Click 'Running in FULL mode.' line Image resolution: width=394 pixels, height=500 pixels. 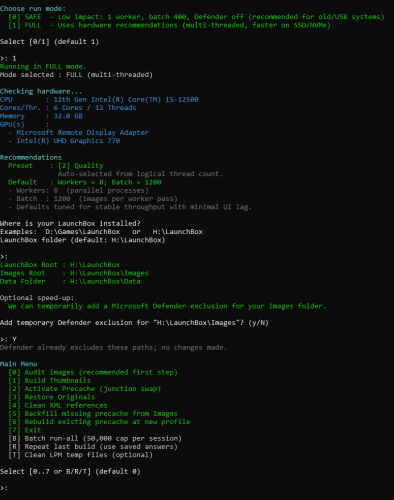[43, 66]
